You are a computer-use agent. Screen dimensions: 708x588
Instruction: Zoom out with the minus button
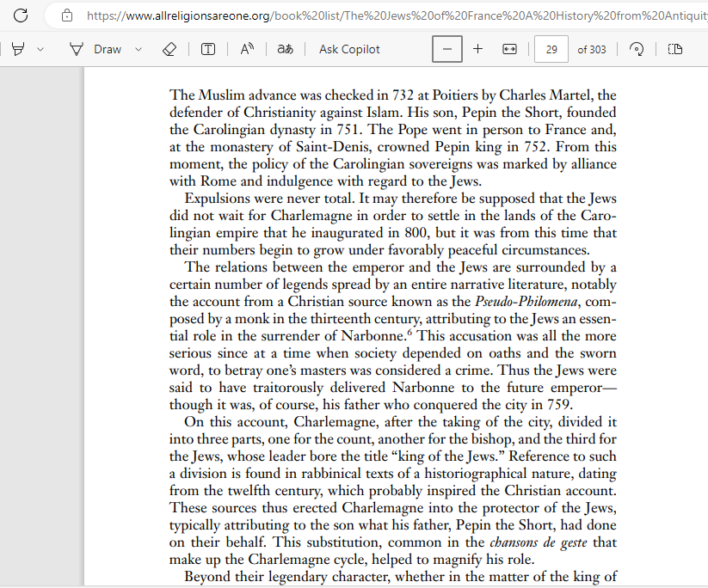pyautogui.click(x=447, y=49)
